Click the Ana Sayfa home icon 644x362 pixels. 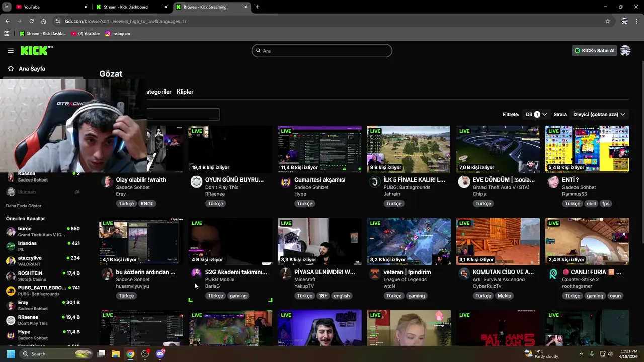[x=11, y=69]
